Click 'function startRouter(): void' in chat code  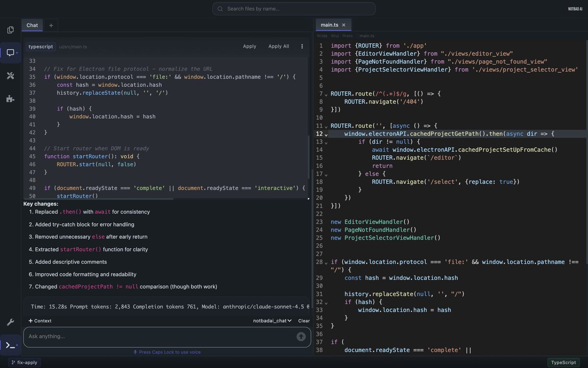coord(92,156)
